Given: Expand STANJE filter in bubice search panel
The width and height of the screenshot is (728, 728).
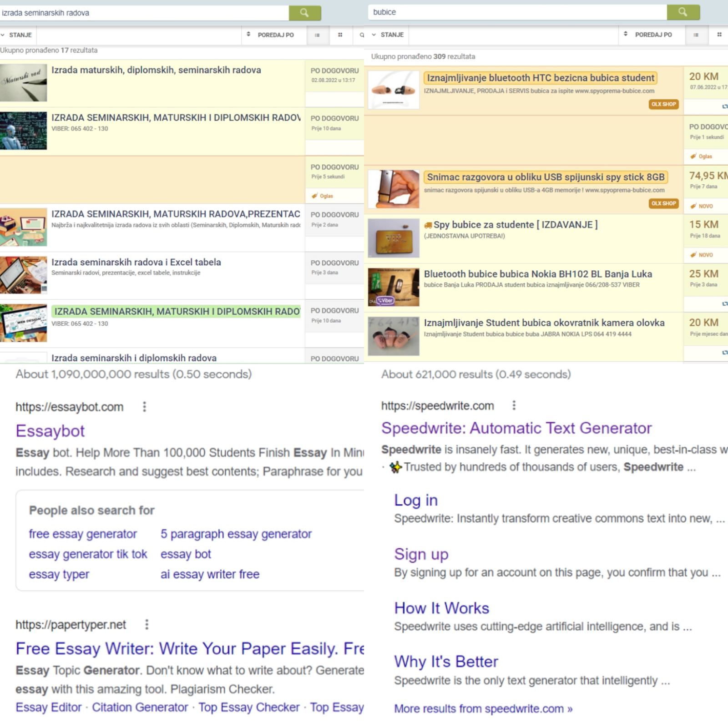Looking at the screenshot, I should 388,35.
